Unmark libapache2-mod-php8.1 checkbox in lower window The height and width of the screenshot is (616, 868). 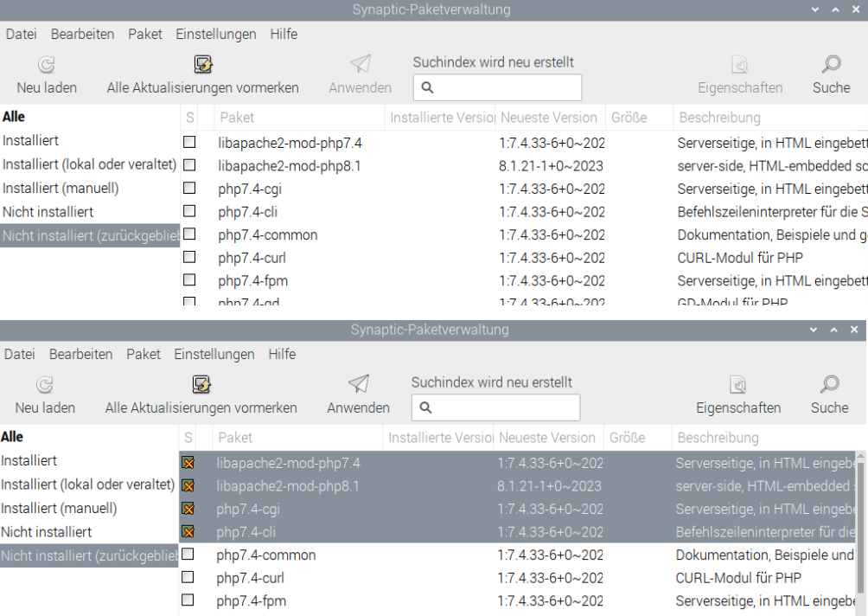(x=188, y=486)
